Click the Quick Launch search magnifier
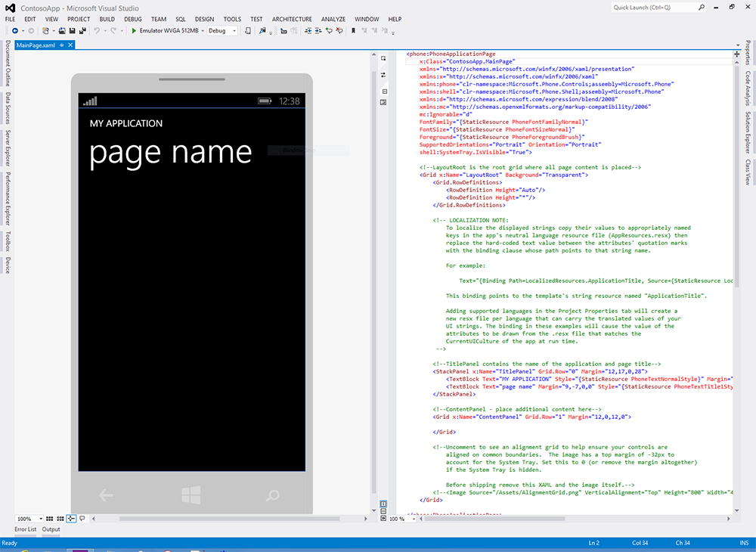The height and width of the screenshot is (552, 756). 702,8
